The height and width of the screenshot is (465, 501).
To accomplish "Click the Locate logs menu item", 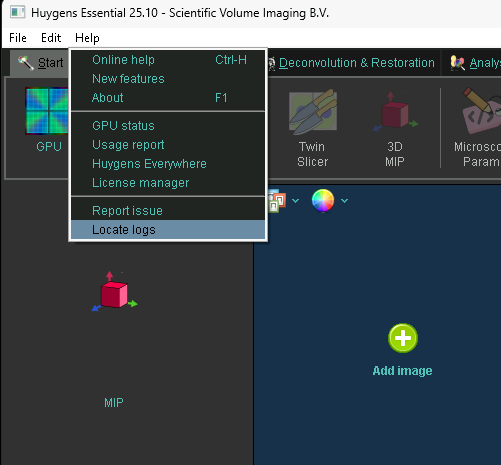I will [x=168, y=230].
